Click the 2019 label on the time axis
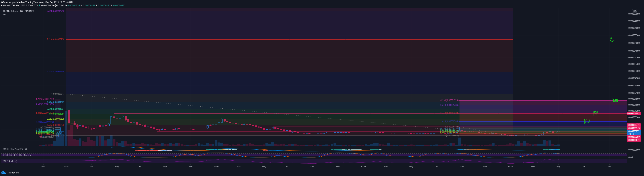The height and width of the screenshot is (176, 644). (216, 166)
